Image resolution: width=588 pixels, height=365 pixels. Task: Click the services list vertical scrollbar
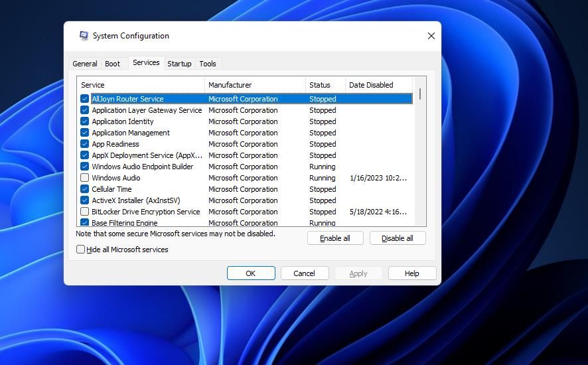pos(420,153)
